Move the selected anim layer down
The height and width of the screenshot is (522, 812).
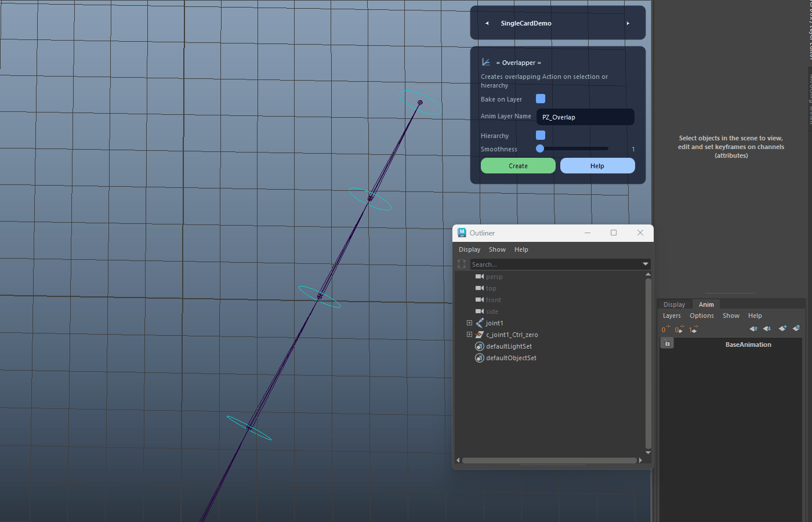(x=767, y=329)
